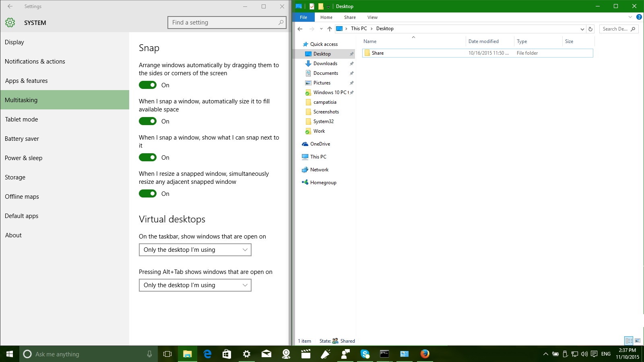Open the Share ribbon tab
The image size is (644, 362).
350,17
